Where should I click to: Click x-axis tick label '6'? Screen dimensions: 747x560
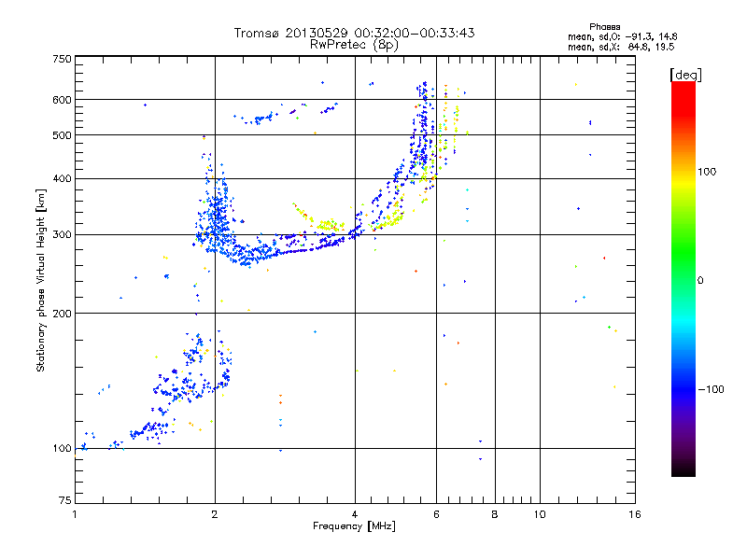pyautogui.click(x=436, y=514)
